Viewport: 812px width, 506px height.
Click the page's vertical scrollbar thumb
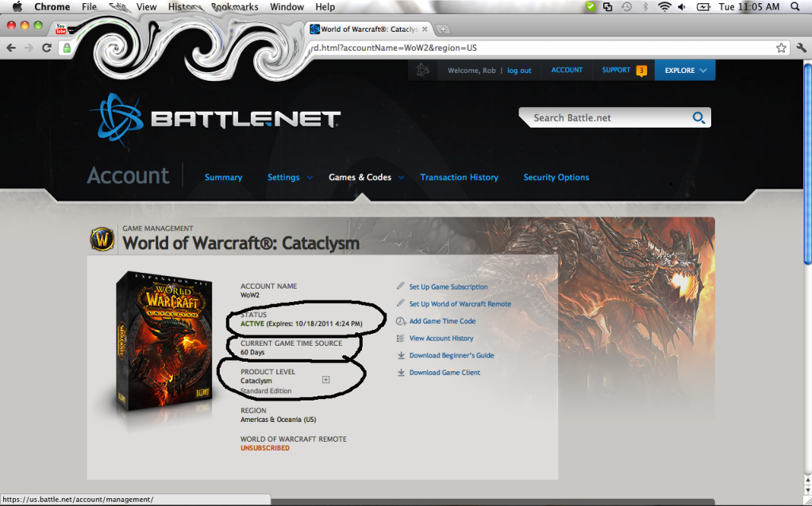[x=806, y=166]
